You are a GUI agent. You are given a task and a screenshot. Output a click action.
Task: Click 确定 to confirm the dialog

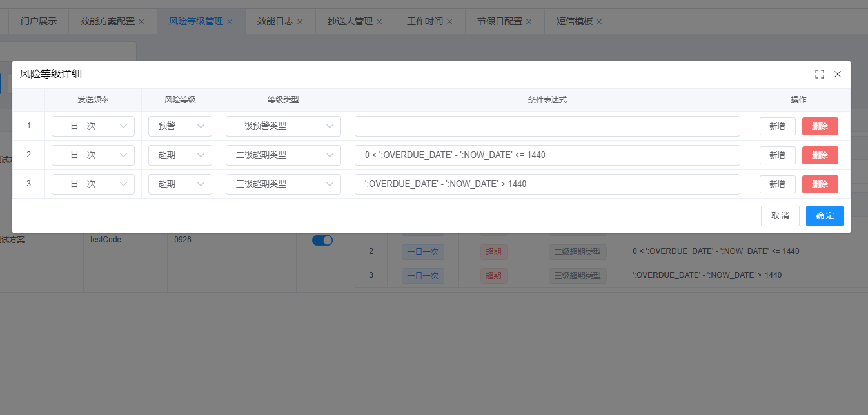click(x=825, y=216)
